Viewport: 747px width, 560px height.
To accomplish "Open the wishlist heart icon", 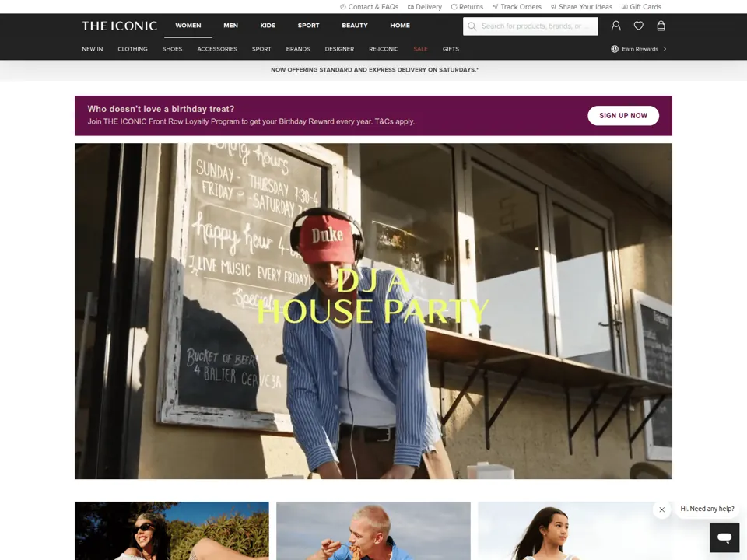I will click(638, 26).
